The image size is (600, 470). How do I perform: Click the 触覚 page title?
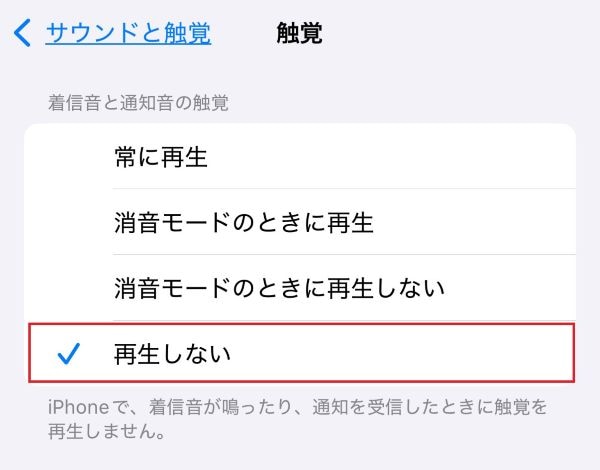(x=299, y=33)
